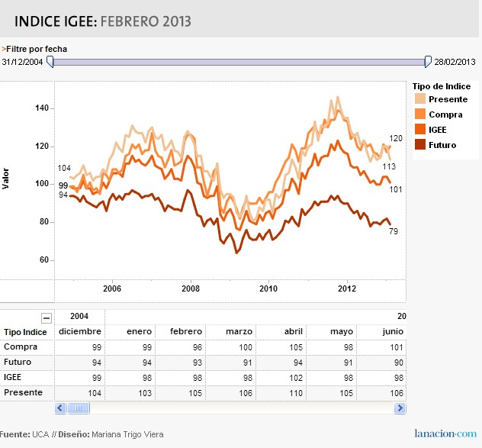
Task: Click the marzo column header
Action: coord(239,332)
